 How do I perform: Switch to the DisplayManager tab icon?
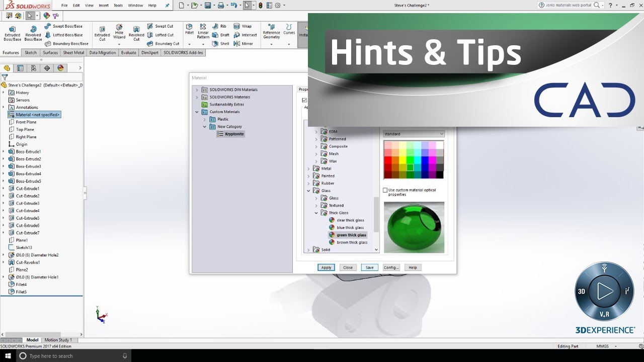click(61, 68)
